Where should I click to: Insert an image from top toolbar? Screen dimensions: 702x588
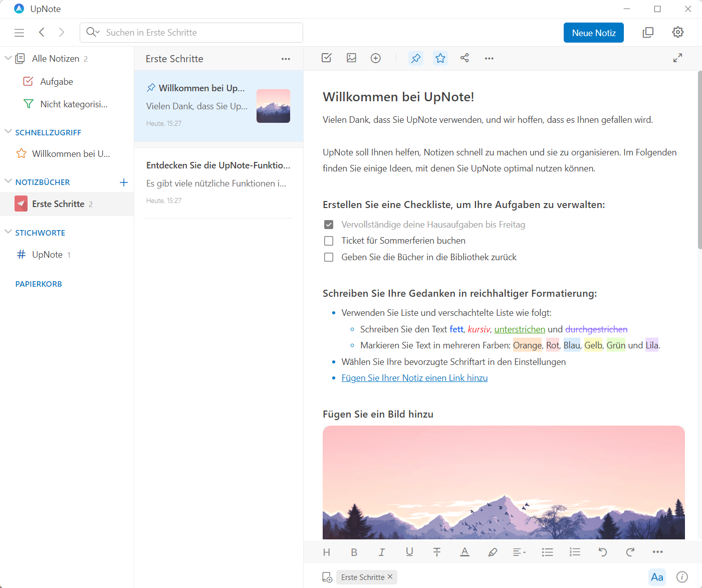point(352,58)
